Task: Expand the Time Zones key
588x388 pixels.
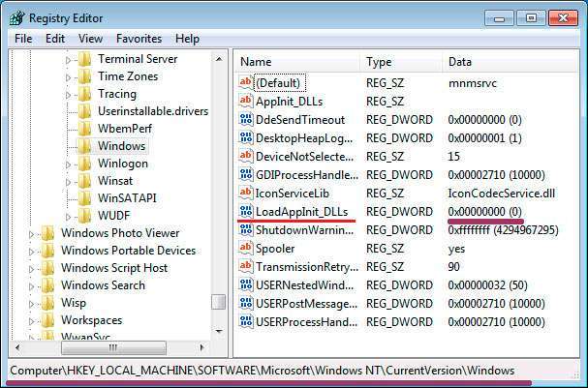Action: click(x=68, y=77)
